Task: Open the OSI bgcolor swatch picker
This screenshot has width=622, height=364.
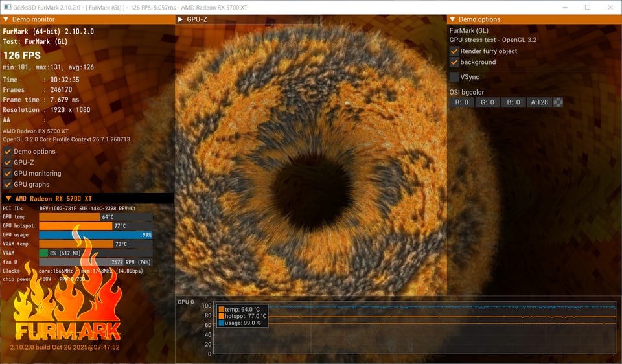Action: click(558, 102)
